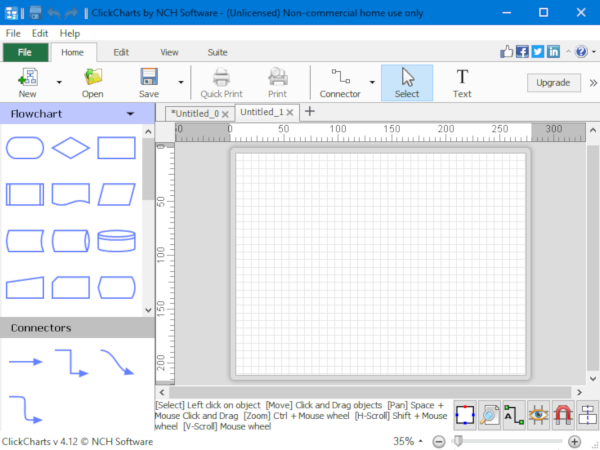Pick the cylinder database flowchart shape
Image resolution: width=600 pixels, height=450 pixels.
pos(115,241)
